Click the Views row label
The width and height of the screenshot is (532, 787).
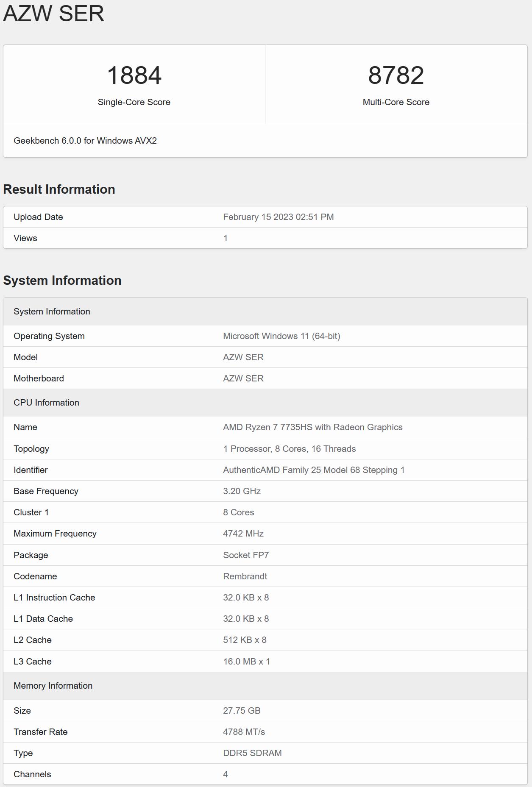coord(25,238)
